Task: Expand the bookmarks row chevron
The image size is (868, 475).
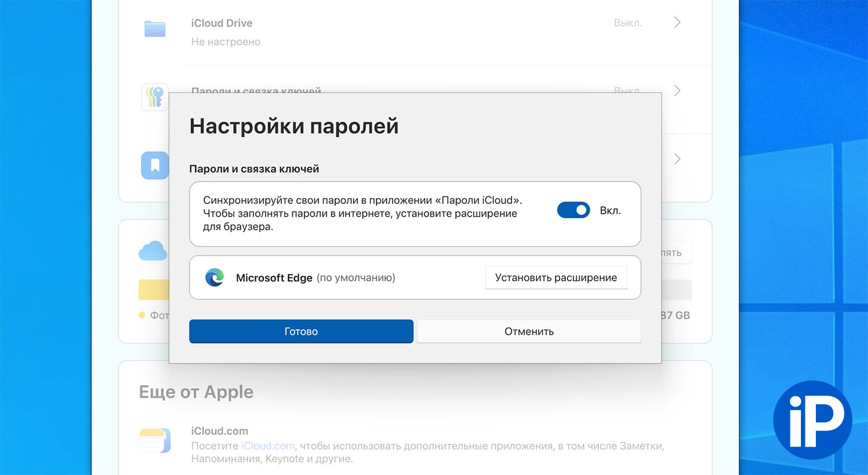Action: click(677, 159)
